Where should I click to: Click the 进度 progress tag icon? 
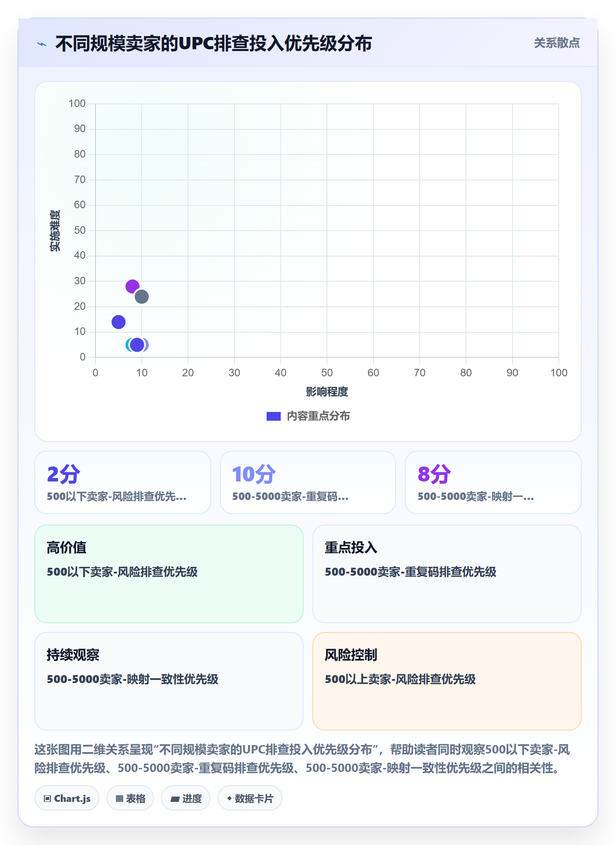click(175, 799)
